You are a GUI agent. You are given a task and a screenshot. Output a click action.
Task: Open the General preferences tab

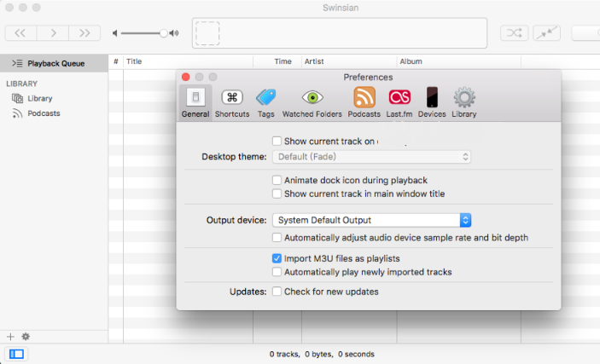(195, 103)
